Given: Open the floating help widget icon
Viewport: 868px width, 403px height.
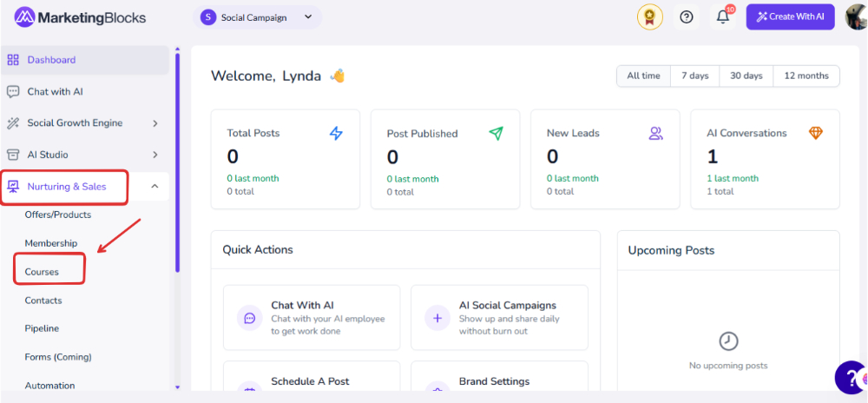Looking at the screenshot, I should (x=852, y=377).
